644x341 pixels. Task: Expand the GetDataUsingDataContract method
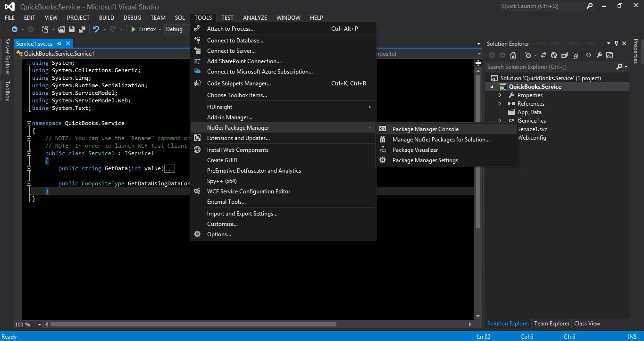(29, 183)
